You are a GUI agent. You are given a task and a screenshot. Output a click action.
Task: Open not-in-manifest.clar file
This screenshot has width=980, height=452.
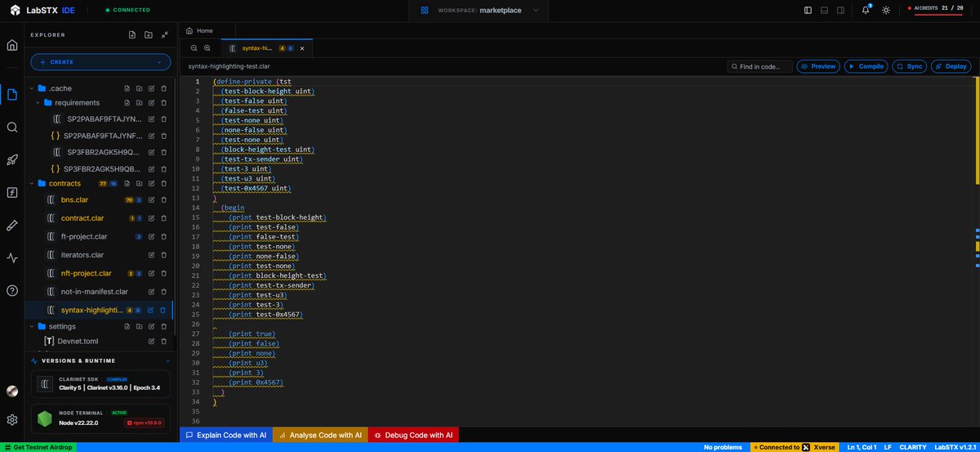(x=94, y=291)
